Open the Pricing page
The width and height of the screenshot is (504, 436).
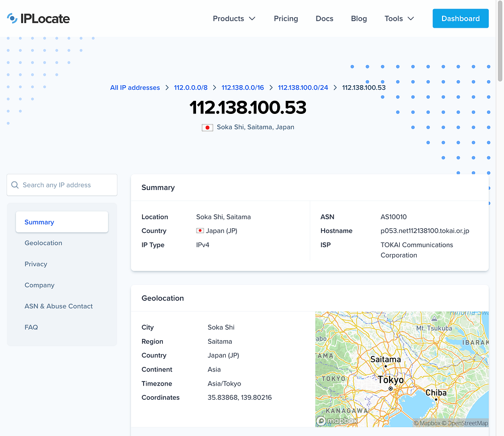(x=286, y=19)
